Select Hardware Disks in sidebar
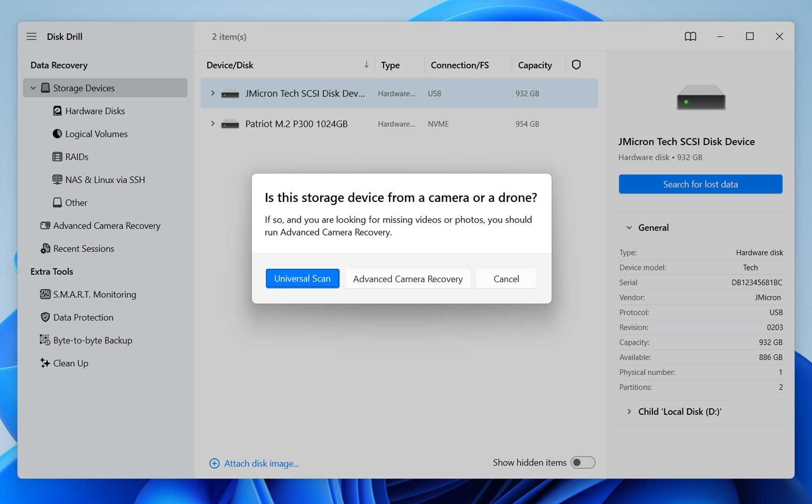This screenshot has height=504, width=812. 94,111
